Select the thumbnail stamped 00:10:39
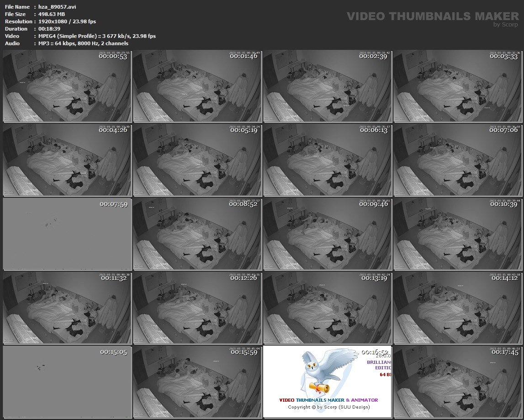This screenshot has height=420, width=524. click(457, 234)
